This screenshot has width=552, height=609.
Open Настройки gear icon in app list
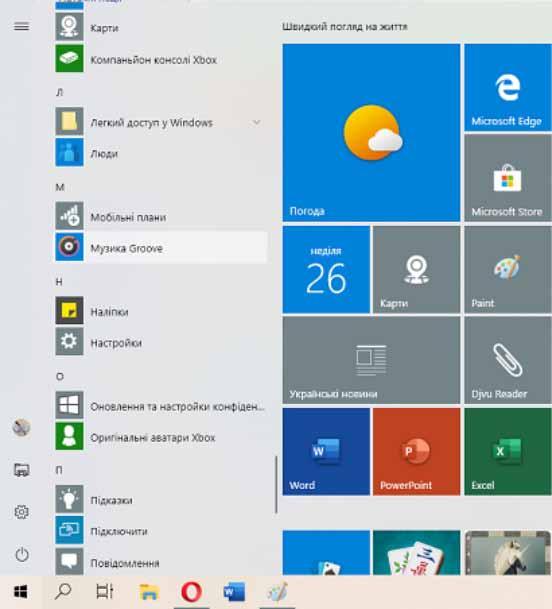click(x=69, y=342)
